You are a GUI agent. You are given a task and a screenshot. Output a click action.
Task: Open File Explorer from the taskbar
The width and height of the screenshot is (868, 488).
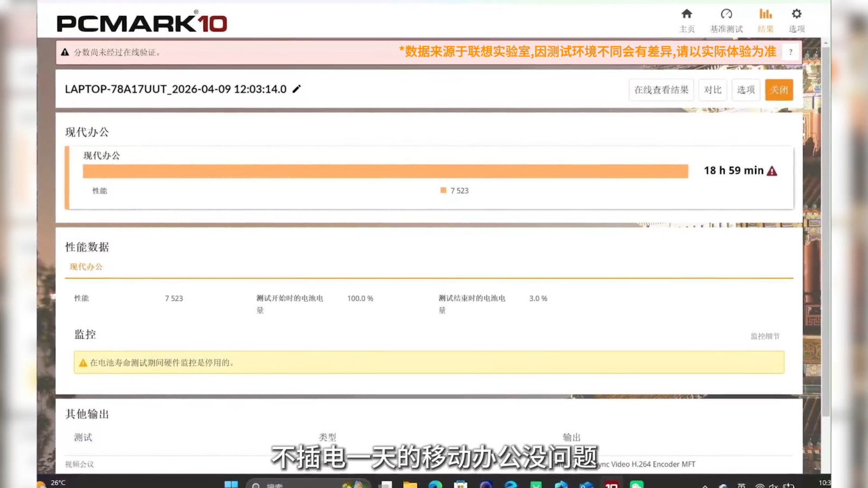point(410,484)
